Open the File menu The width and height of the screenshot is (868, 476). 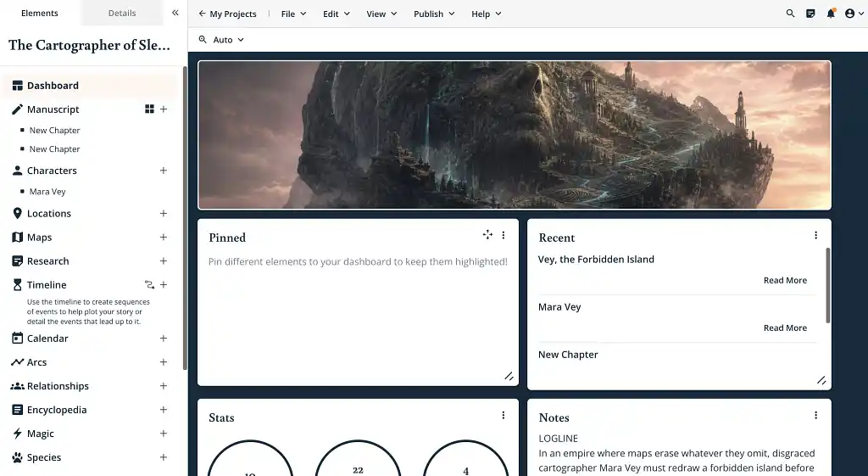293,14
